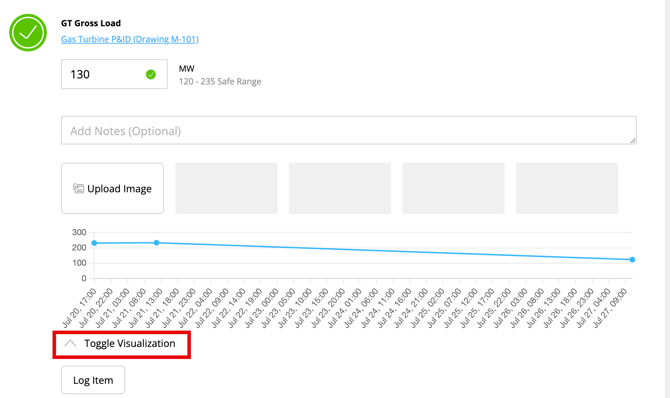Click the green valid indicator in value field
The height and width of the screenshot is (398, 670).
151,74
